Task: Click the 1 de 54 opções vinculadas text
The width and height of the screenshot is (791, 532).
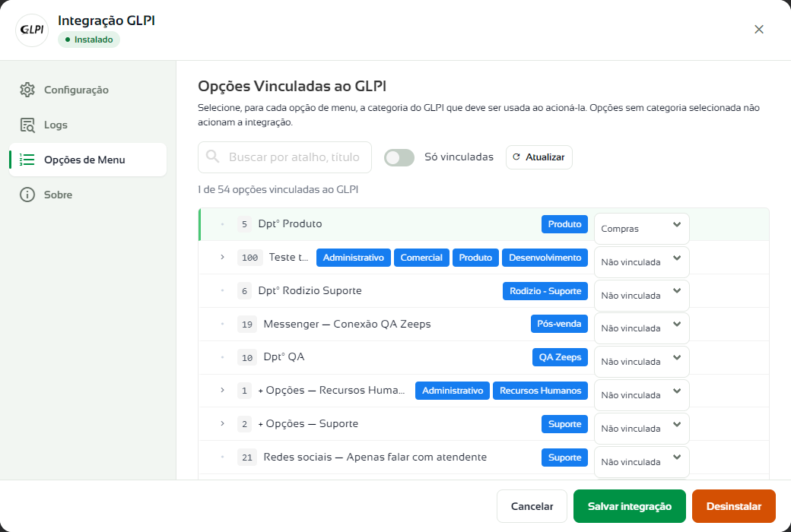Action: point(278,189)
